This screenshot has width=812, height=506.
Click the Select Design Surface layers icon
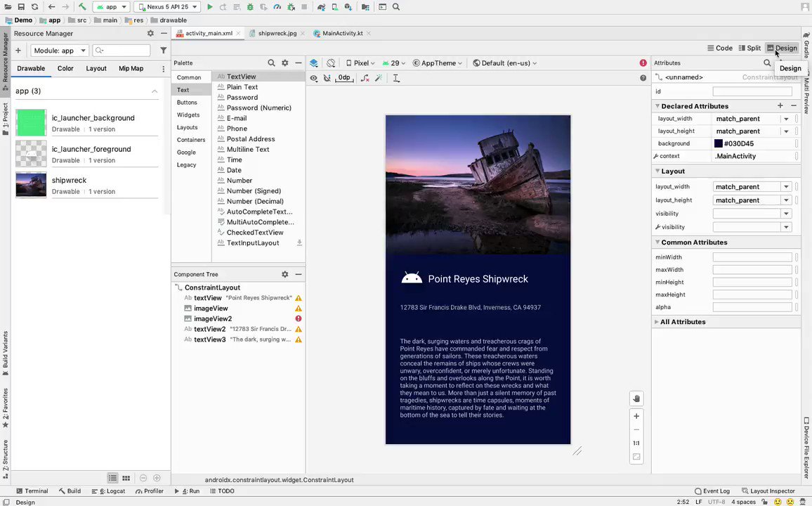coord(314,63)
